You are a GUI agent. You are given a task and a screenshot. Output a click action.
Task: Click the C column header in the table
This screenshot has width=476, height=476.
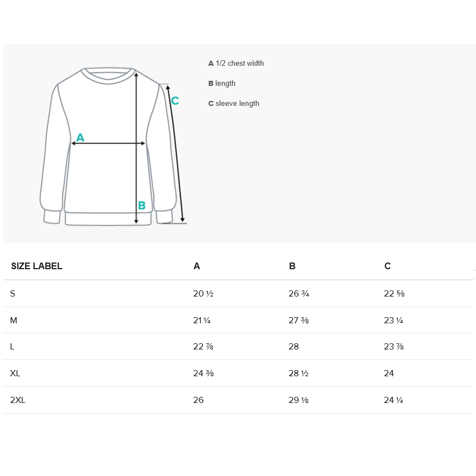tap(387, 266)
